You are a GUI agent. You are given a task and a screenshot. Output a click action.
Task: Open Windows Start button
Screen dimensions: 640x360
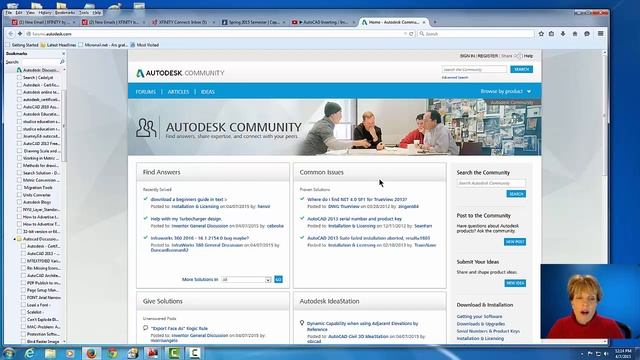click(x=9, y=353)
